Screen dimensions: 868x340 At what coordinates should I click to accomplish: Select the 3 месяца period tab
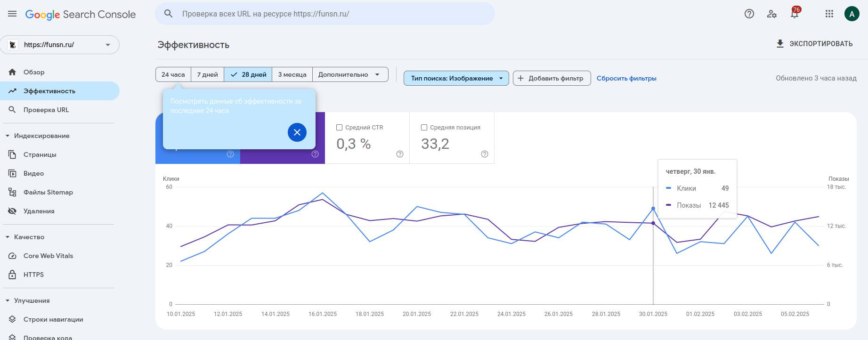pos(292,74)
